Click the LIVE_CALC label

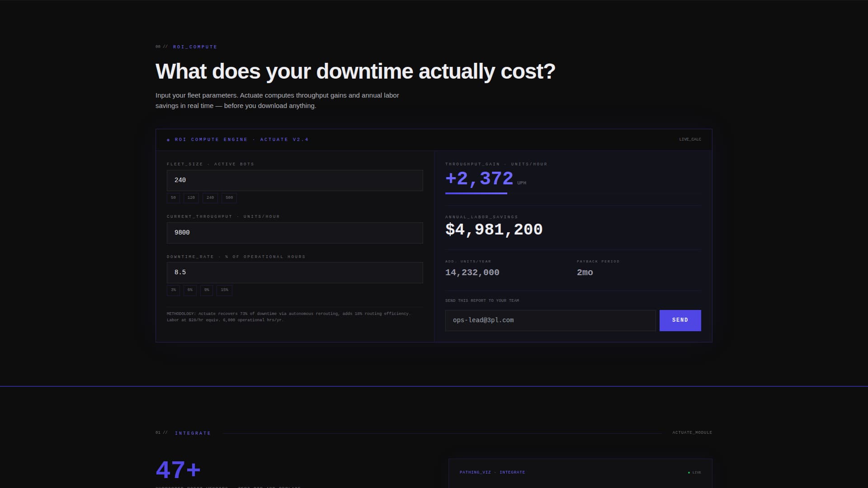[x=690, y=140]
